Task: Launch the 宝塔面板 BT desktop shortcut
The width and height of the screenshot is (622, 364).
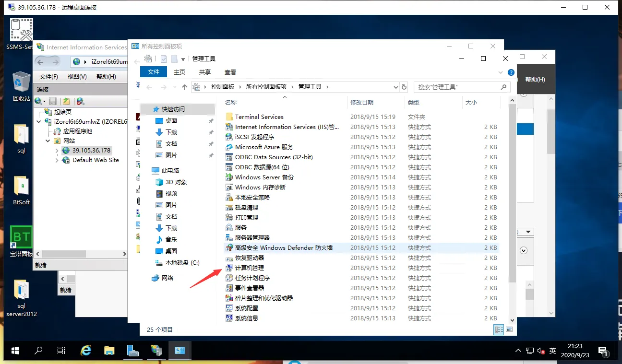Action: tap(21, 242)
